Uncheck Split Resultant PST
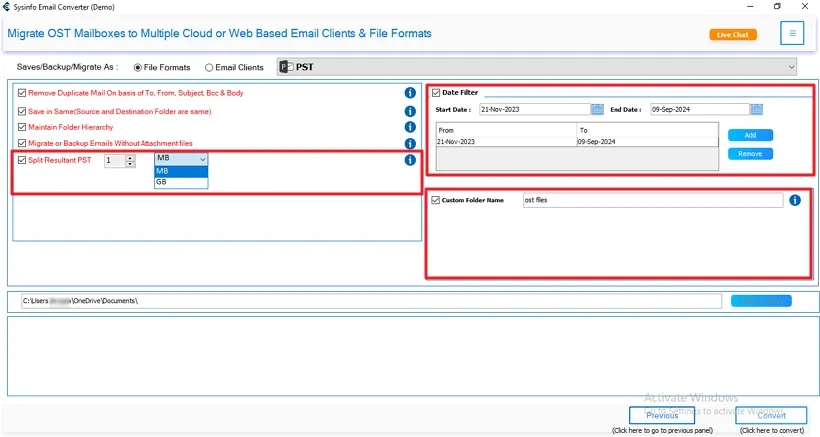The width and height of the screenshot is (820, 437). point(21,160)
